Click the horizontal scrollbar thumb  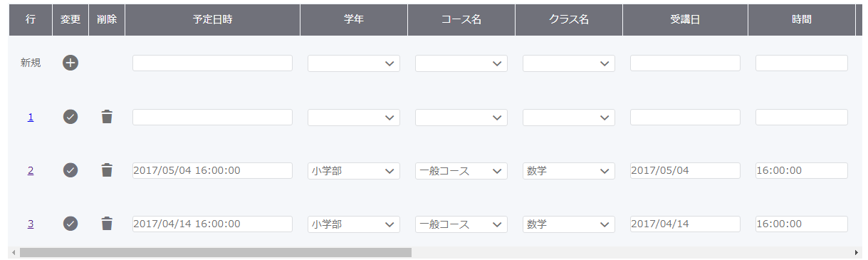(216, 252)
